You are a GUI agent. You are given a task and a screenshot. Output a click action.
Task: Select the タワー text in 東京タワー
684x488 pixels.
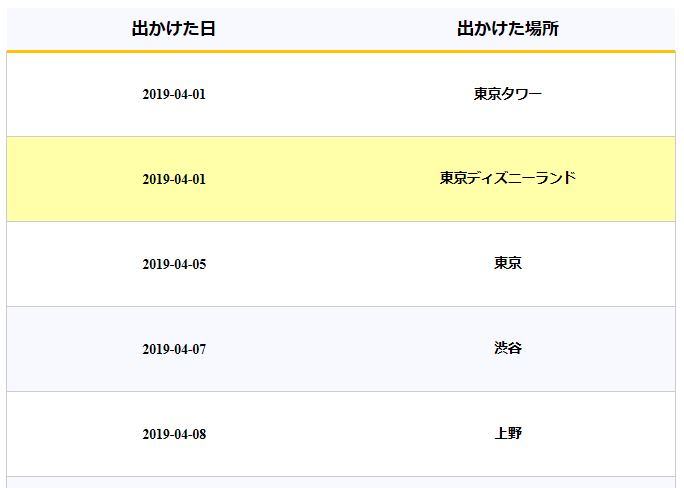(x=522, y=94)
